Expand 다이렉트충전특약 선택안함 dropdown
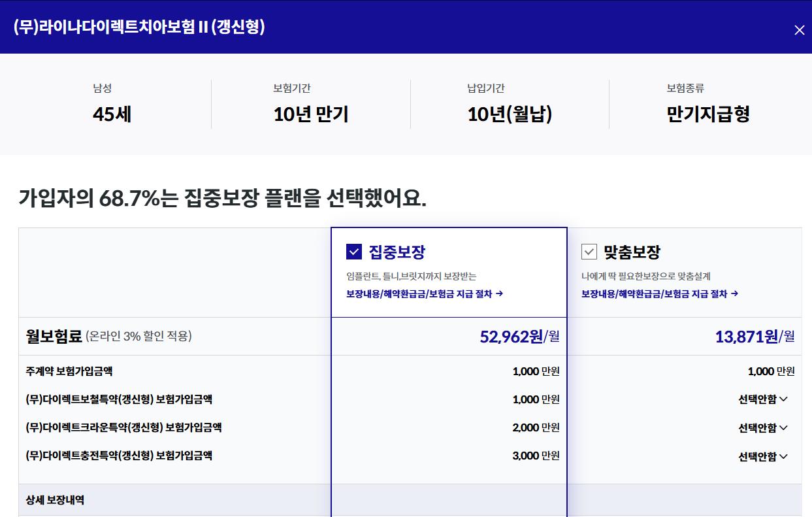This screenshot has width=812, height=517. coord(763,456)
